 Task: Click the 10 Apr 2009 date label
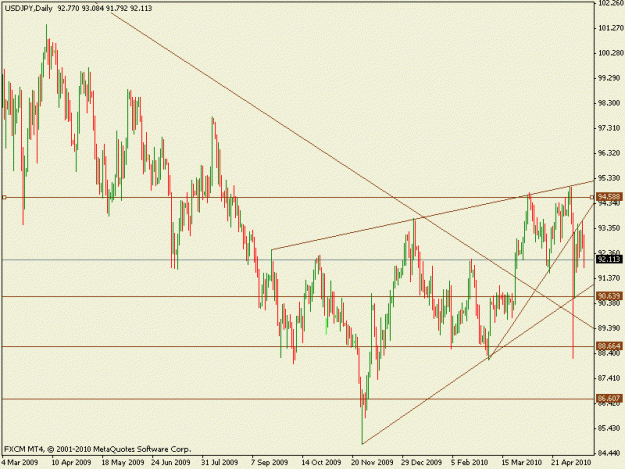click(71, 463)
